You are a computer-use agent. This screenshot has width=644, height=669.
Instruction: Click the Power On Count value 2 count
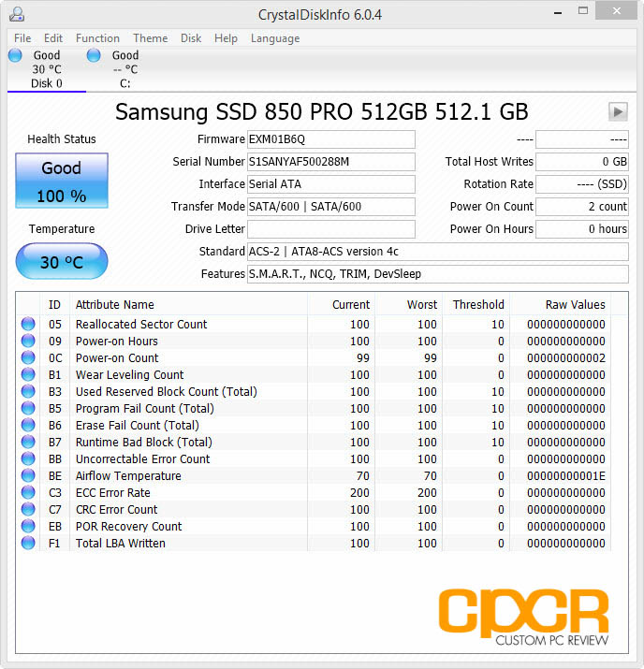point(582,207)
